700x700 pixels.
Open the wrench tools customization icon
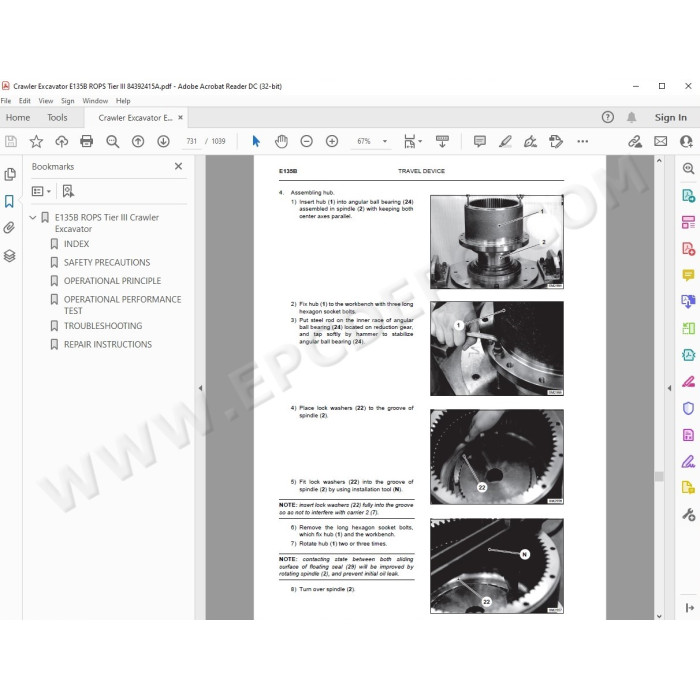(688, 515)
